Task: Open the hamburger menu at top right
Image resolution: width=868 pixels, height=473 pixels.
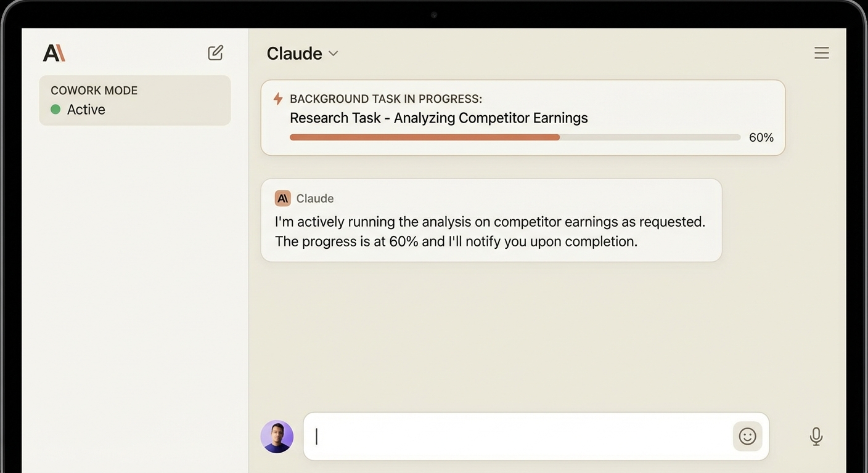Action: click(821, 53)
